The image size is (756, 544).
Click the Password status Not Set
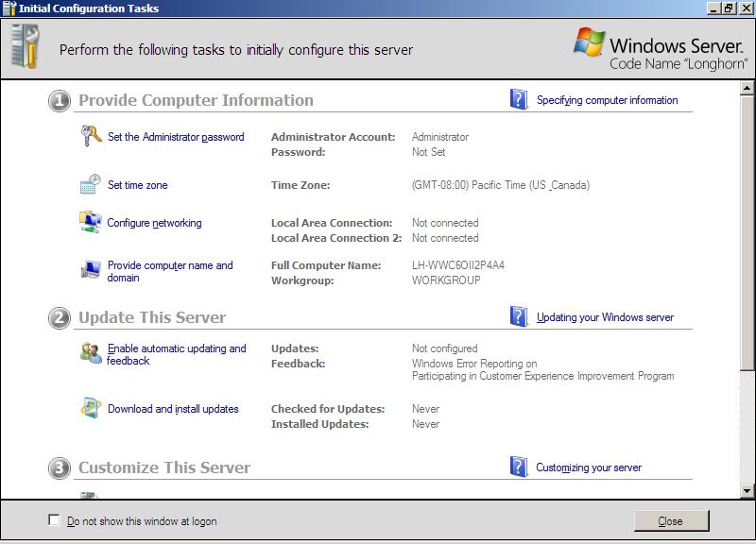429,152
